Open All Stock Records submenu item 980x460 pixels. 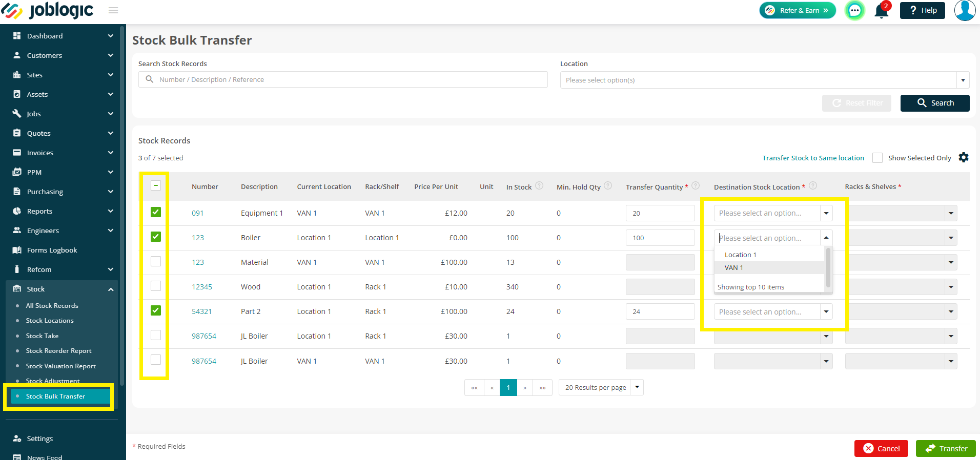tap(52, 305)
